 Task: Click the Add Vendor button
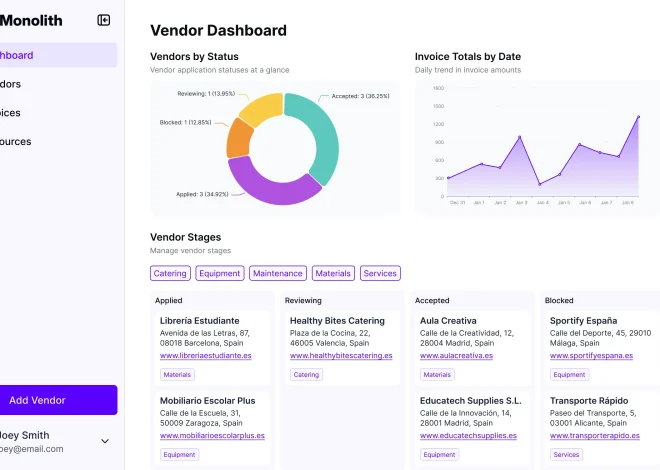tap(59, 400)
